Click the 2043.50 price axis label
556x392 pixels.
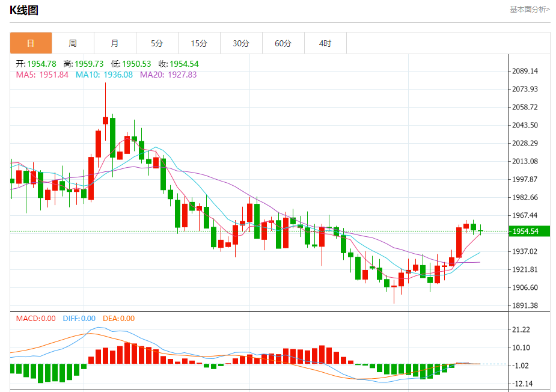point(525,125)
